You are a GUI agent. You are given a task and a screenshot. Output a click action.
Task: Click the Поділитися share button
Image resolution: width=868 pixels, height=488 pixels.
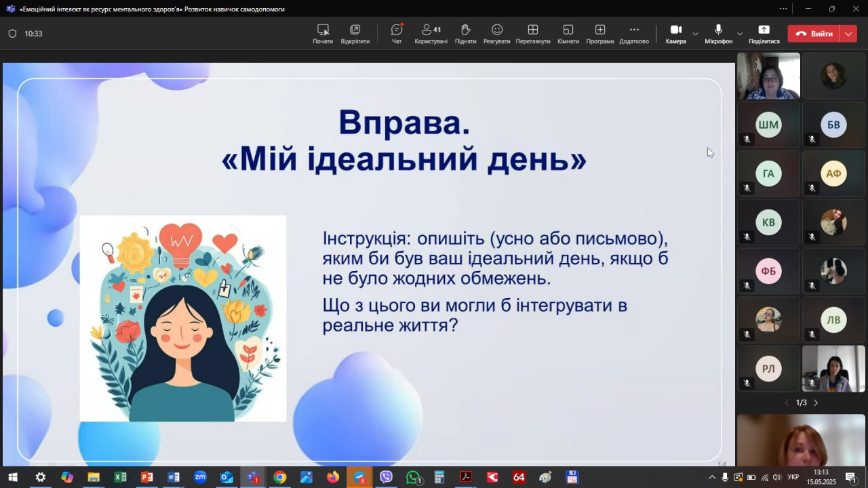coord(764,33)
